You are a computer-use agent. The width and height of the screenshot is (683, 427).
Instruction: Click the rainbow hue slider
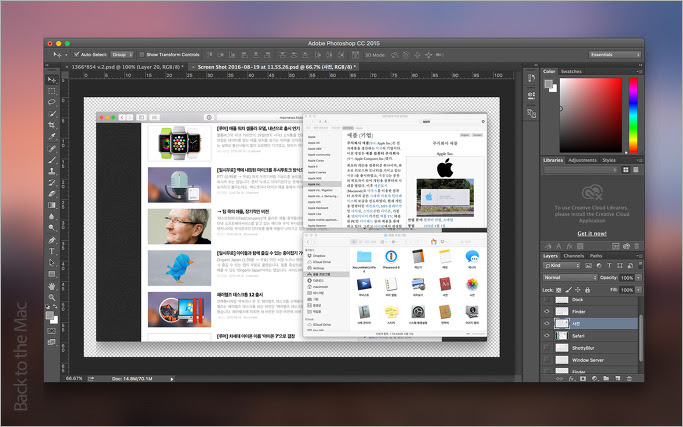tap(633, 115)
